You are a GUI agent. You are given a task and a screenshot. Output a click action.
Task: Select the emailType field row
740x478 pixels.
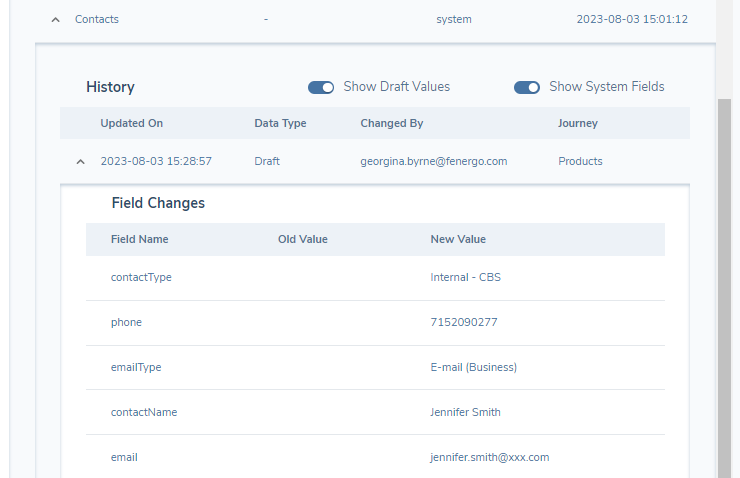click(x=136, y=367)
